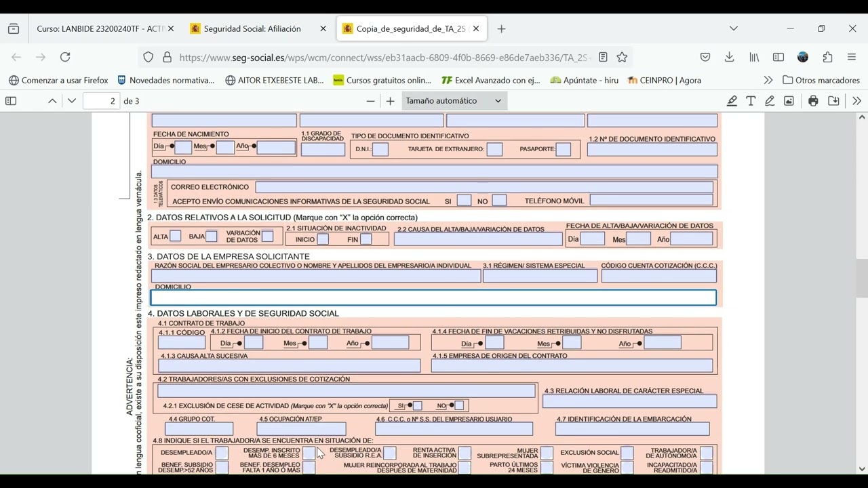Show Firefox sidebars icon

point(778,57)
